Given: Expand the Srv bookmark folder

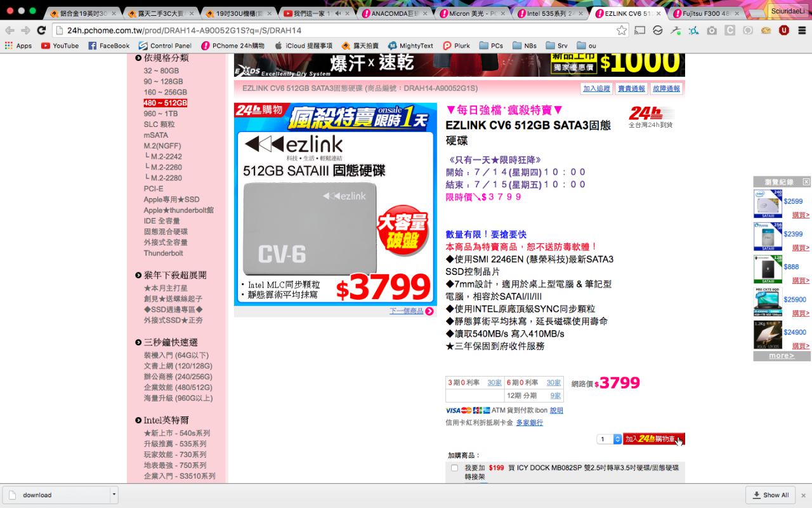Looking at the screenshot, I should (556, 46).
